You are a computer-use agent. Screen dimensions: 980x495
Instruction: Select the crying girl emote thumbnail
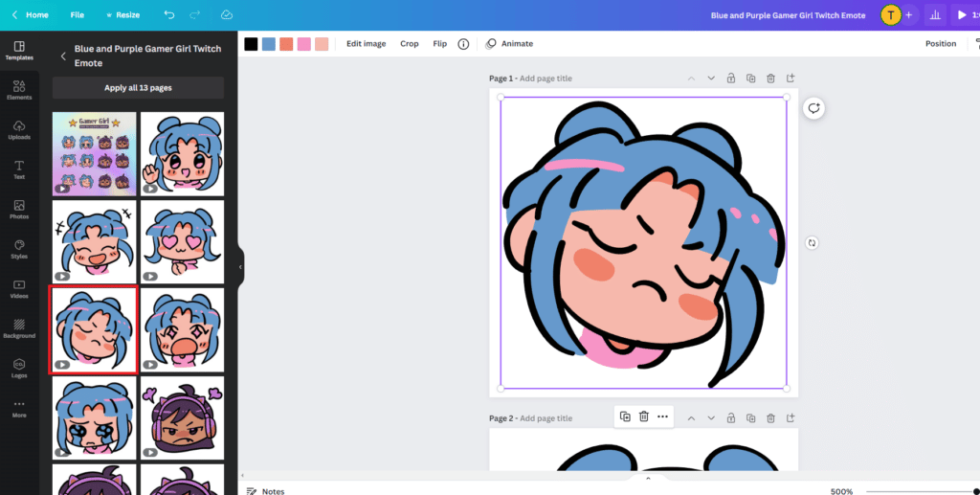point(95,417)
